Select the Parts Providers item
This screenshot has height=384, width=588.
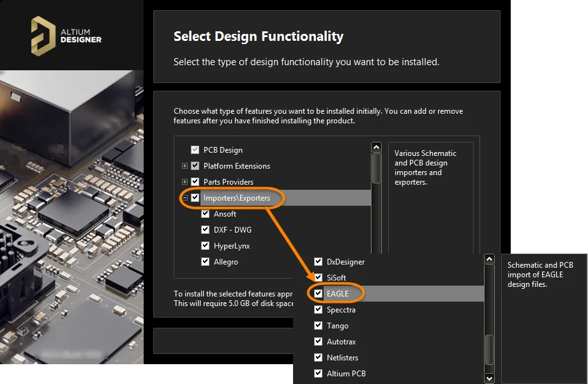pos(229,182)
